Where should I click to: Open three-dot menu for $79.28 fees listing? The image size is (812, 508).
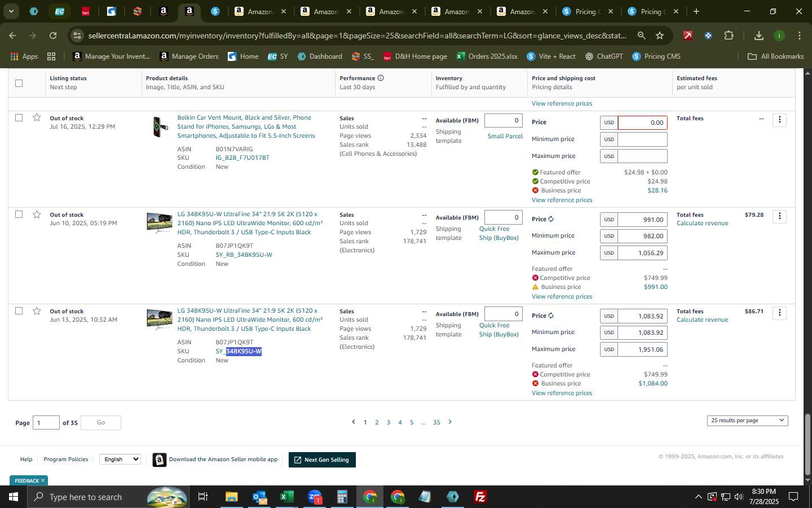tap(779, 216)
